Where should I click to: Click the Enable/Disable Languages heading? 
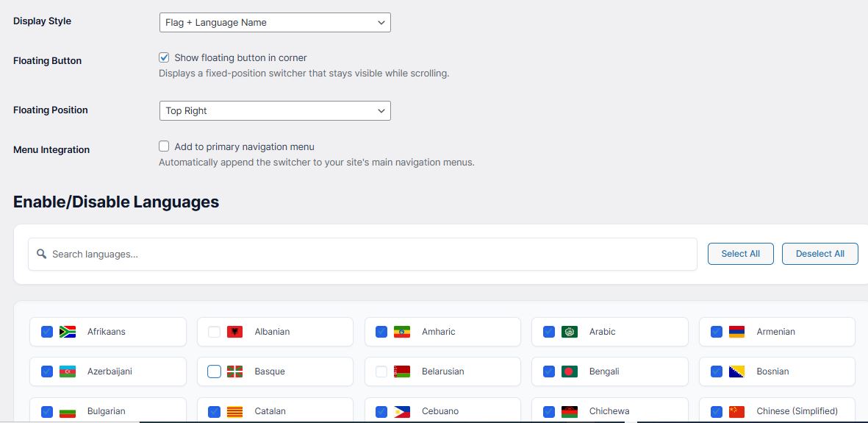click(x=116, y=202)
